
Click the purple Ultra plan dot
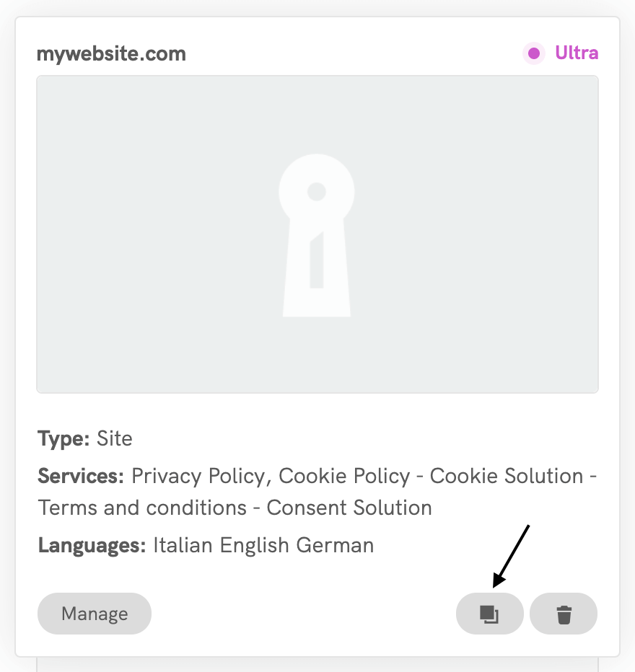[534, 53]
